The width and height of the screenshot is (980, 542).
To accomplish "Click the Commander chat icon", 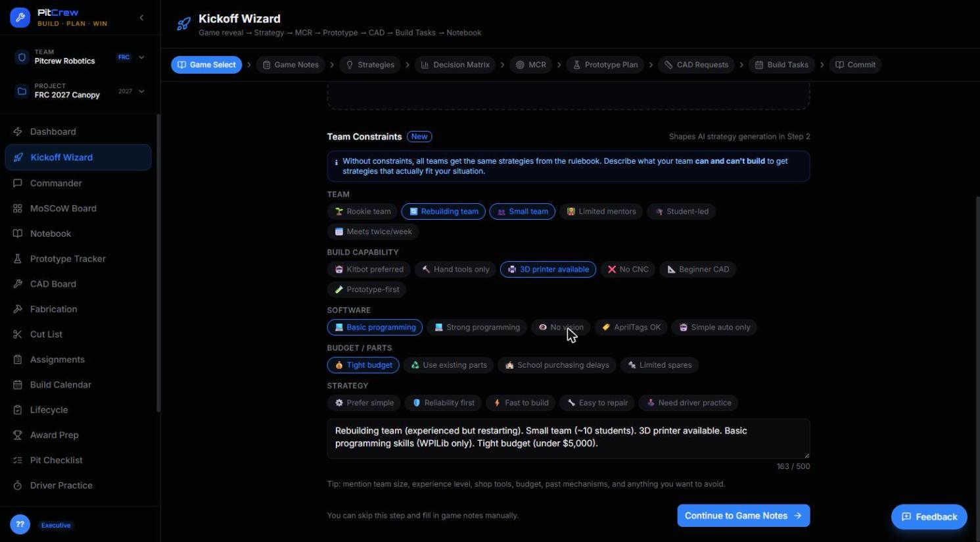I will click(x=18, y=183).
